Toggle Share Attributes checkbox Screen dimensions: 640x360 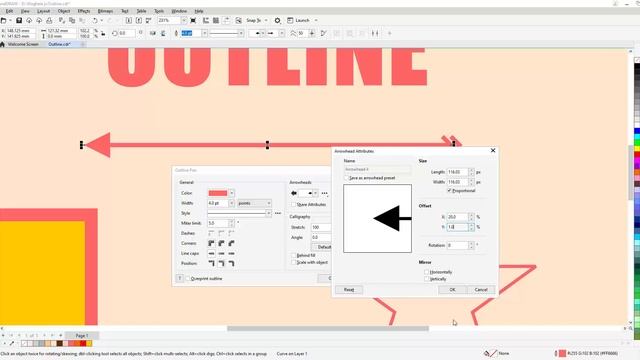tap(293, 204)
